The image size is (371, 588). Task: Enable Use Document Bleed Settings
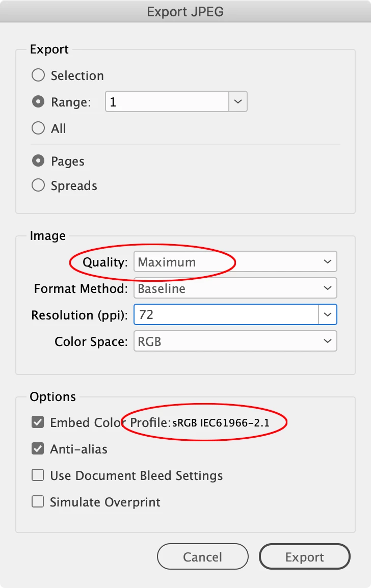pos(38,475)
